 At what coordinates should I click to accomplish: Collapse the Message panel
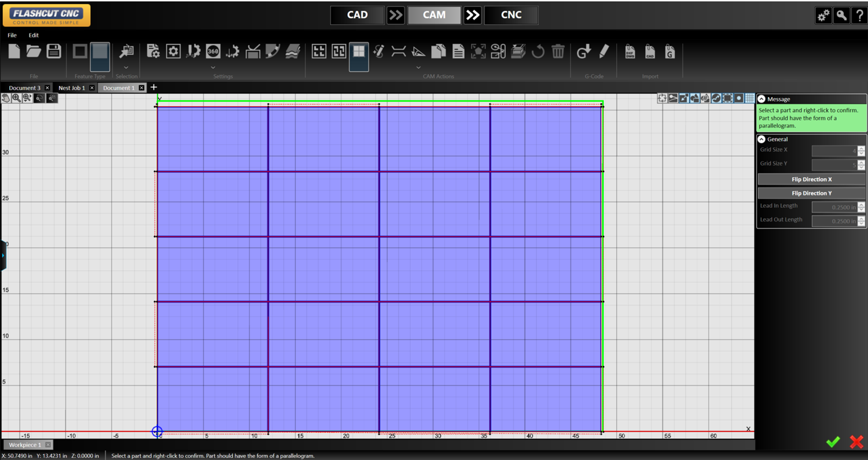point(762,99)
